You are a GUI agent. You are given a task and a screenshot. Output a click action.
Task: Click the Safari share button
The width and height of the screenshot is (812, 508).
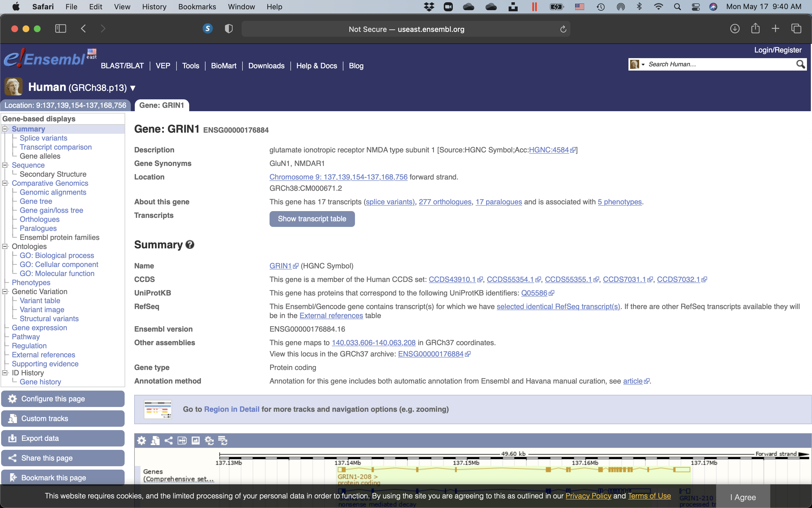click(x=755, y=28)
